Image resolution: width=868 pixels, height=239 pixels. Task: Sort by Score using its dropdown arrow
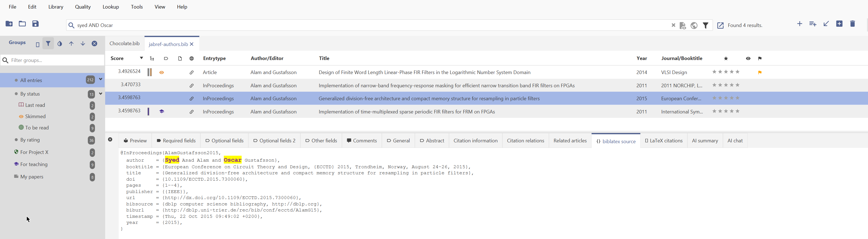(x=142, y=58)
